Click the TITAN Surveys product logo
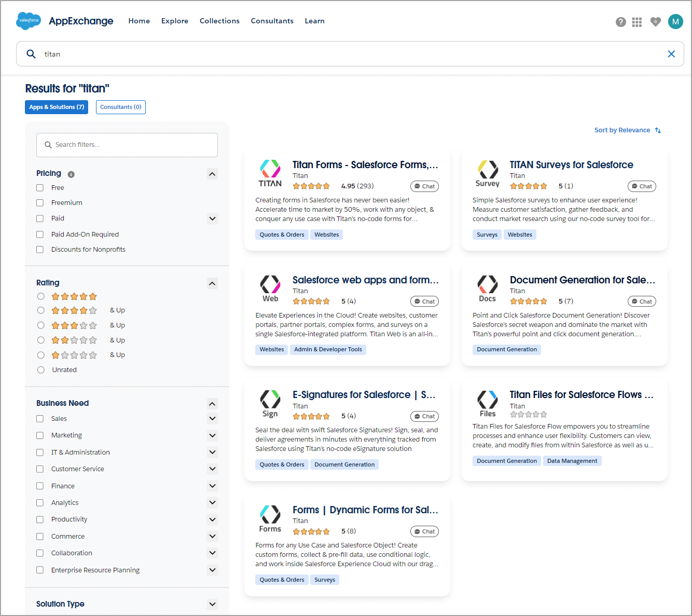The width and height of the screenshot is (692, 616). click(487, 173)
